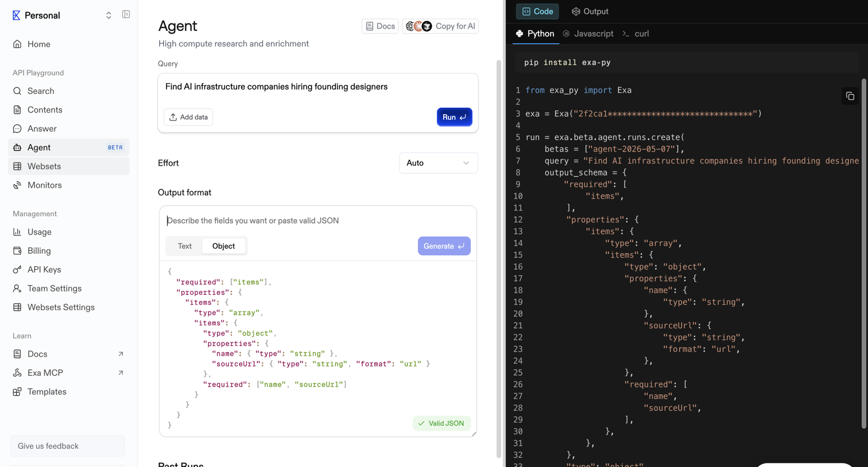Run the agent query

[454, 117]
